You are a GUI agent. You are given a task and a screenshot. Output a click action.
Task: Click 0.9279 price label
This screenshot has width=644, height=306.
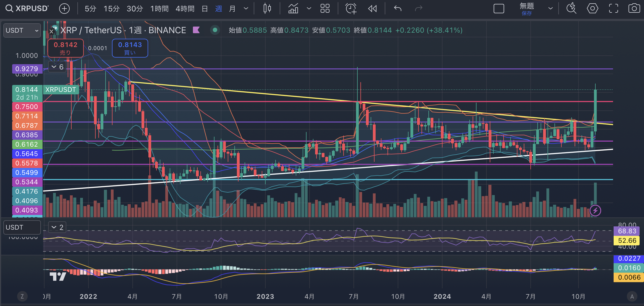[27, 69]
